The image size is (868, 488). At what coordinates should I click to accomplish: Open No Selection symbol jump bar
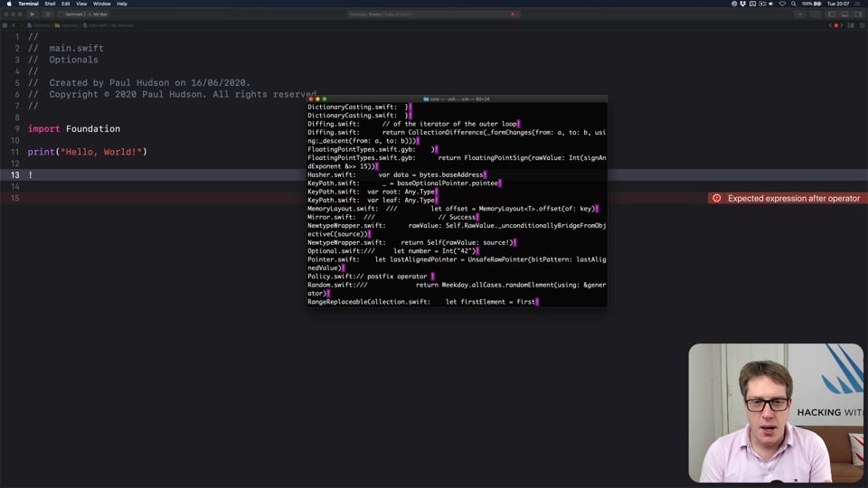(x=122, y=25)
